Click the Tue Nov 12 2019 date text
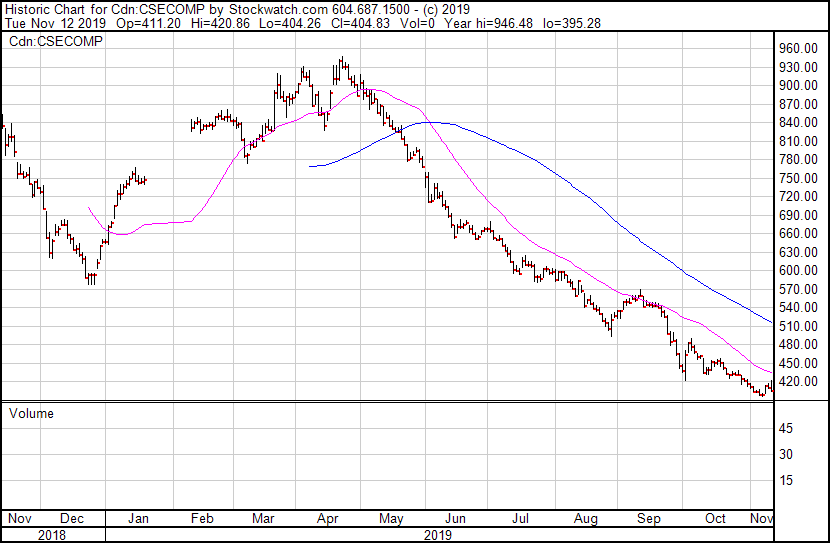 pos(55,23)
